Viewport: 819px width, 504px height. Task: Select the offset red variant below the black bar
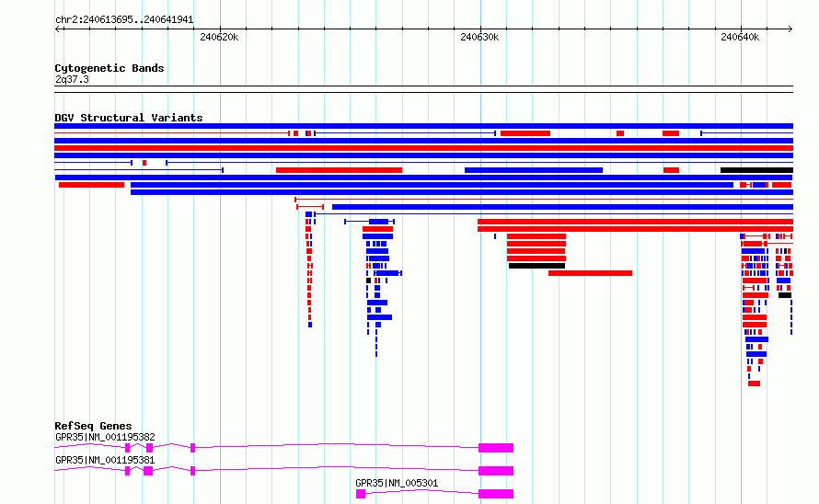[x=590, y=273]
